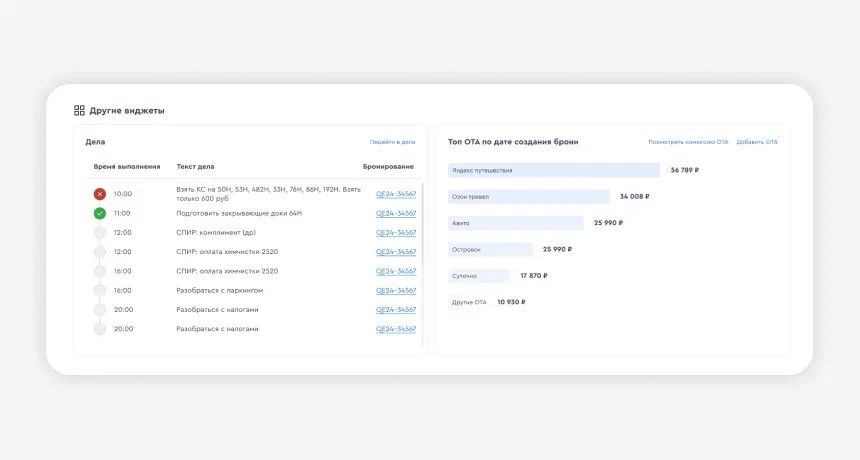Open booking link for Подготовить закрывающие доки
The width and height of the screenshot is (860, 460).
tap(396, 213)
